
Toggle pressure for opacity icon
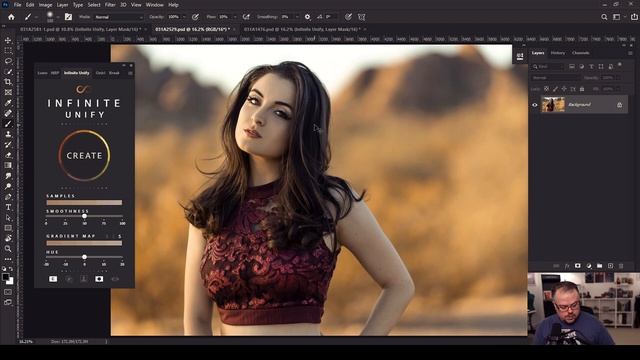(x=196, y=17)
